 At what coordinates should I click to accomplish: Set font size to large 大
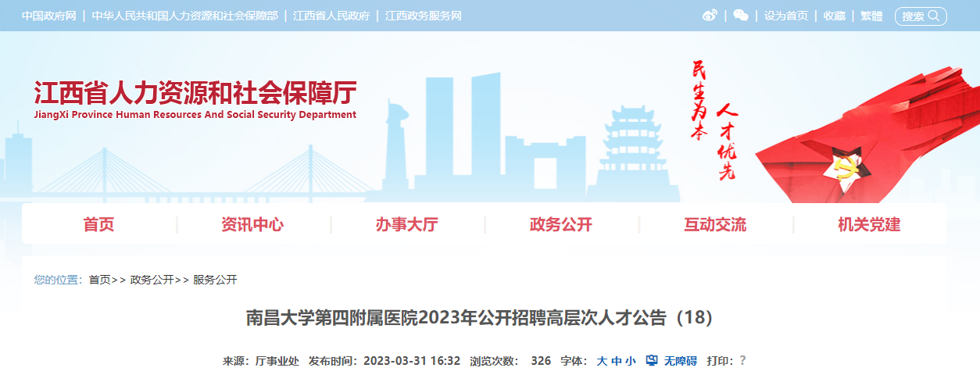pos(602,361)
